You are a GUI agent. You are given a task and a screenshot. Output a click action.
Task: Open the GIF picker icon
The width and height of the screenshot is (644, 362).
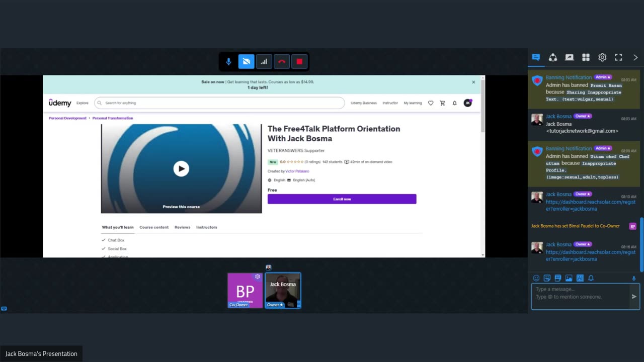point(558,278)
